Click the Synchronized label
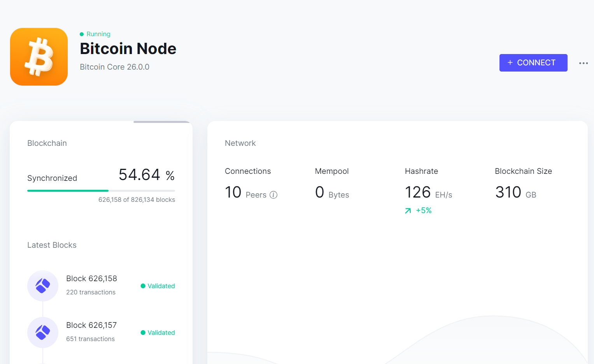This screenshot has width=594, height=364. [x=52, y=178]
